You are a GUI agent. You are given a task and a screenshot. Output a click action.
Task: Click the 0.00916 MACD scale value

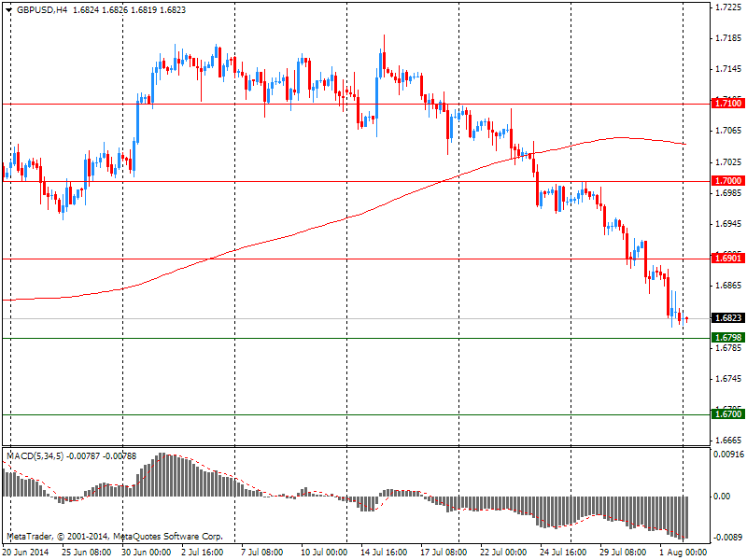coord(728,455)
